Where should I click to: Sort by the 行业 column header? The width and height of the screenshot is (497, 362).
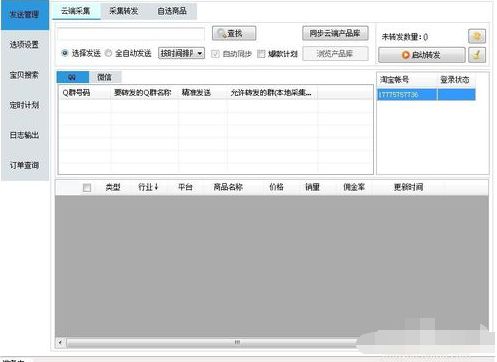148,187
